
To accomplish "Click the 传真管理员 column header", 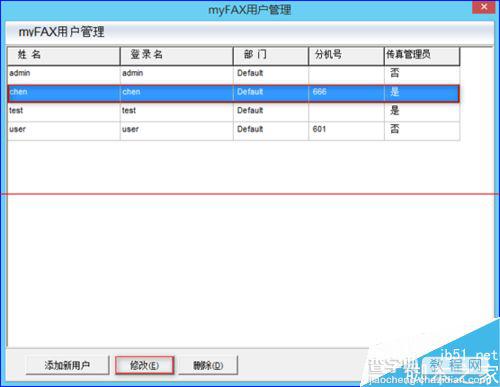I will point(422,56).
